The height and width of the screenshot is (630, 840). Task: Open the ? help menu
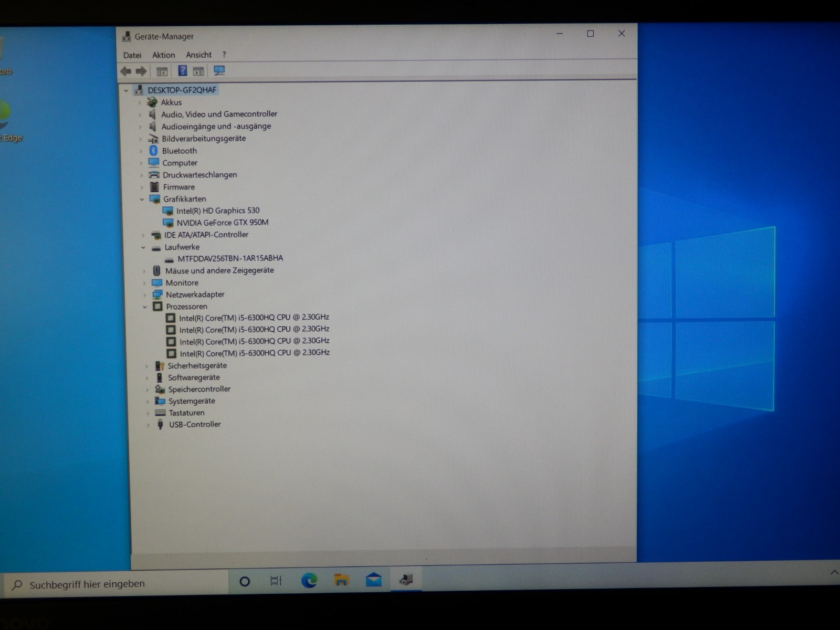pyautogui.click(x=224, y=55)
